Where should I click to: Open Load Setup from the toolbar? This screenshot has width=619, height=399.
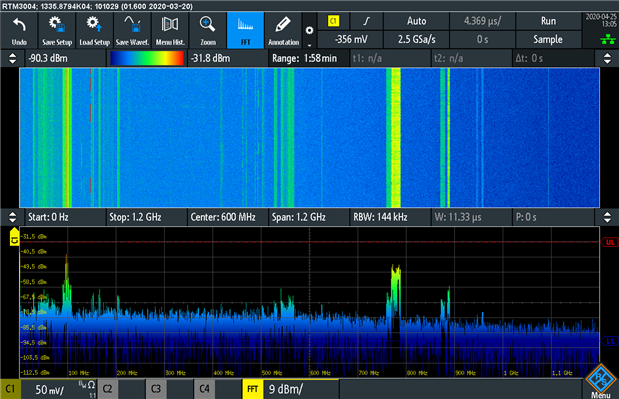(94, 31)
